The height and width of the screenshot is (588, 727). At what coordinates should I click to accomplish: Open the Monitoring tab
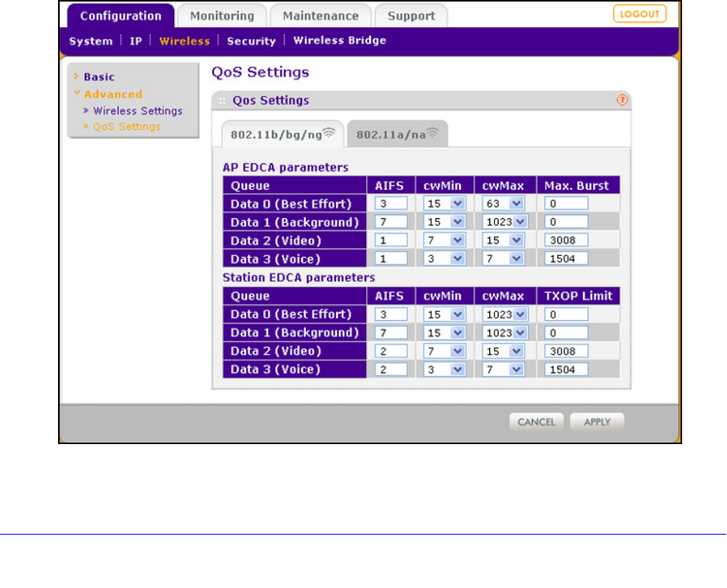tap(222, 15)
